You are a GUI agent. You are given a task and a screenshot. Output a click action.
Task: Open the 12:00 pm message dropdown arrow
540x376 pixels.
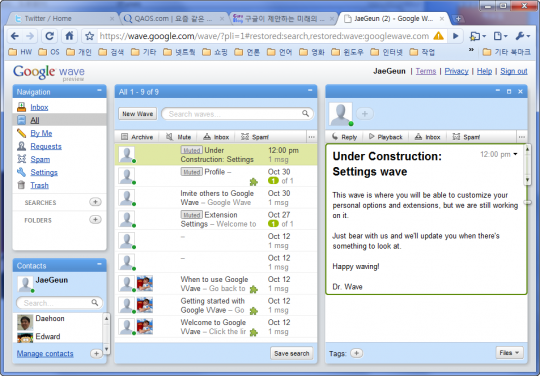tap(515, 154)
